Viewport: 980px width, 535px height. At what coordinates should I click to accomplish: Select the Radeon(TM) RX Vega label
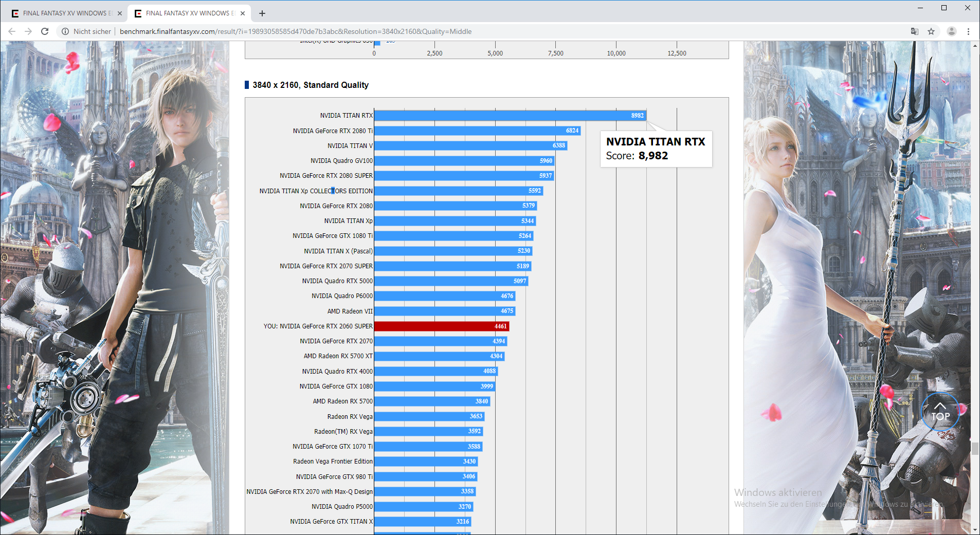343,432
